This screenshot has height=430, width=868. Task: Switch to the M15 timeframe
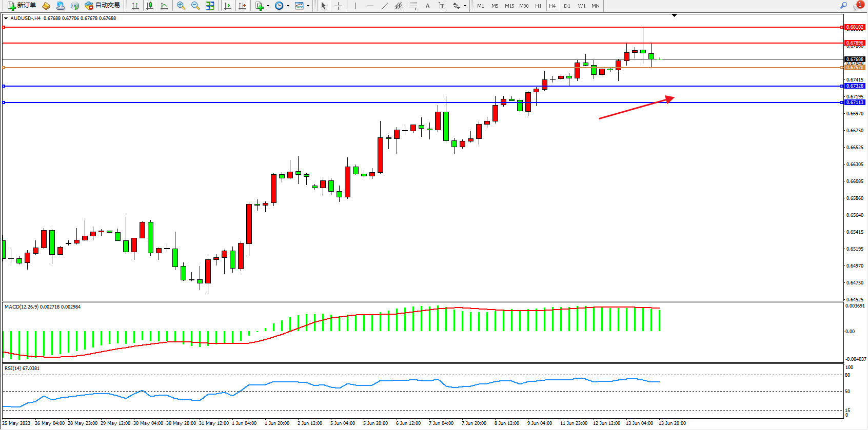coord(509,6)
